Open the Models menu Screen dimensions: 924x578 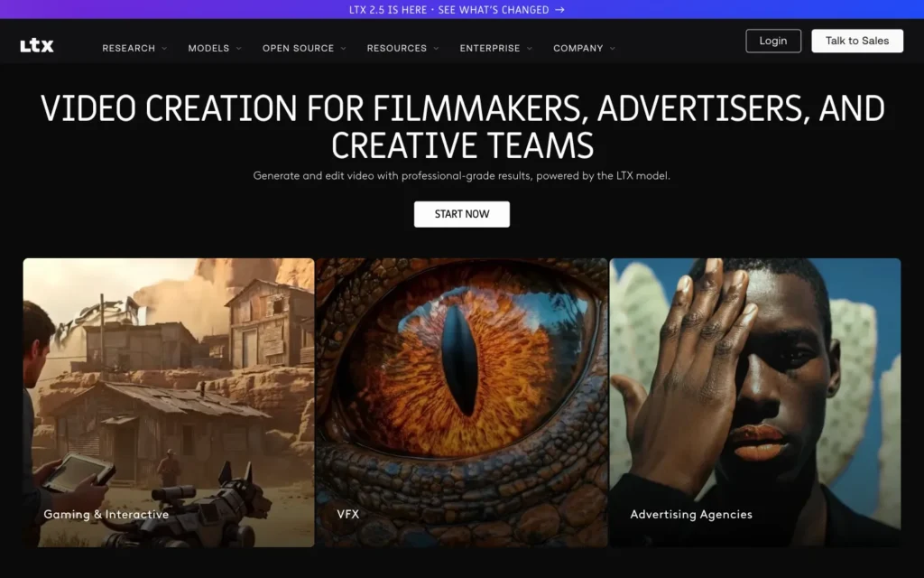point(208,49)
